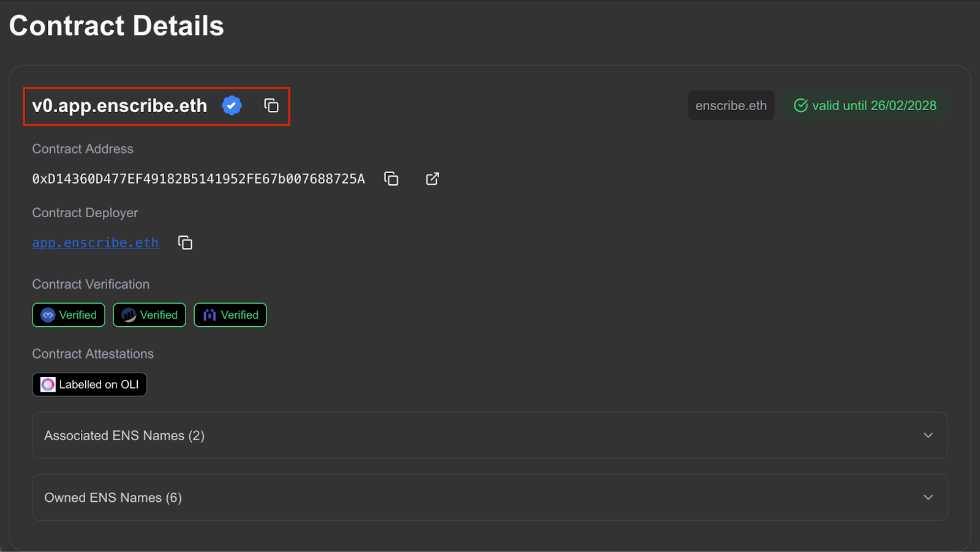The height and width of the screenshot is (552, 980).
Task: Copy the v0.app.enscribe.eth name
Action: [271, 106]
